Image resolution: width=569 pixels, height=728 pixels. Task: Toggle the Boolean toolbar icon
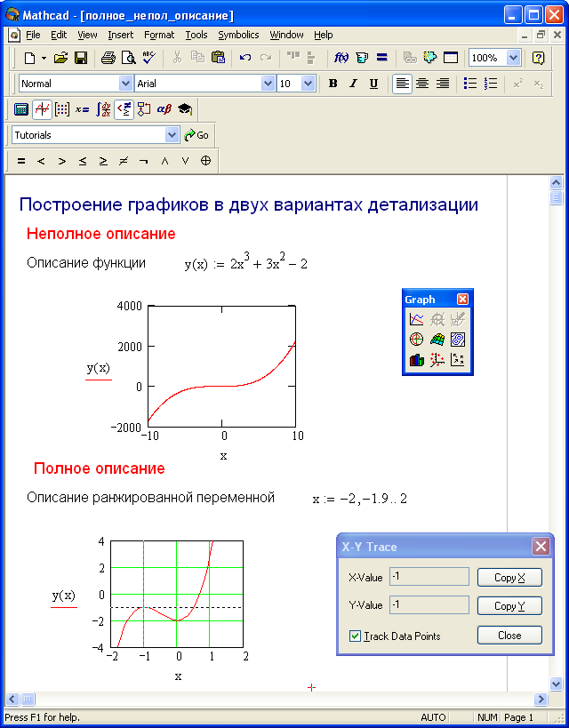[124, 109]
